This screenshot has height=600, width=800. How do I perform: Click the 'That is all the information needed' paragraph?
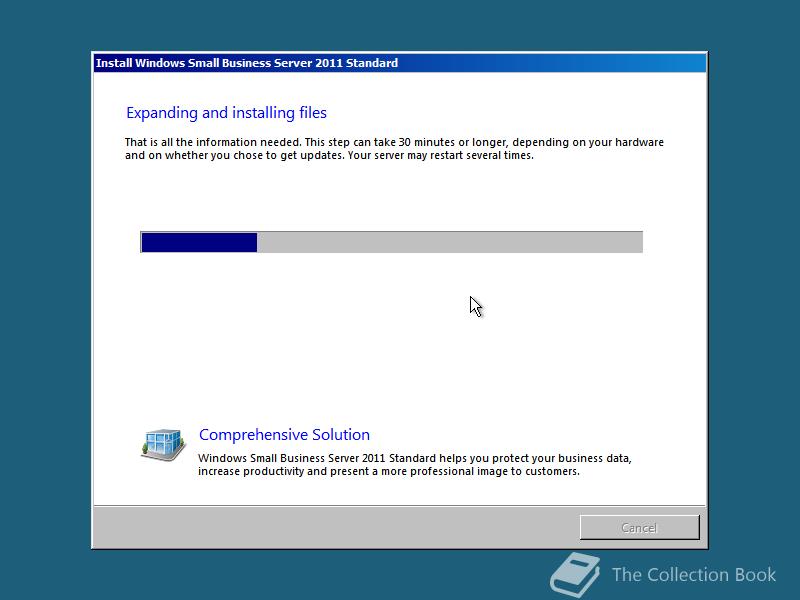tap(394, 148)
